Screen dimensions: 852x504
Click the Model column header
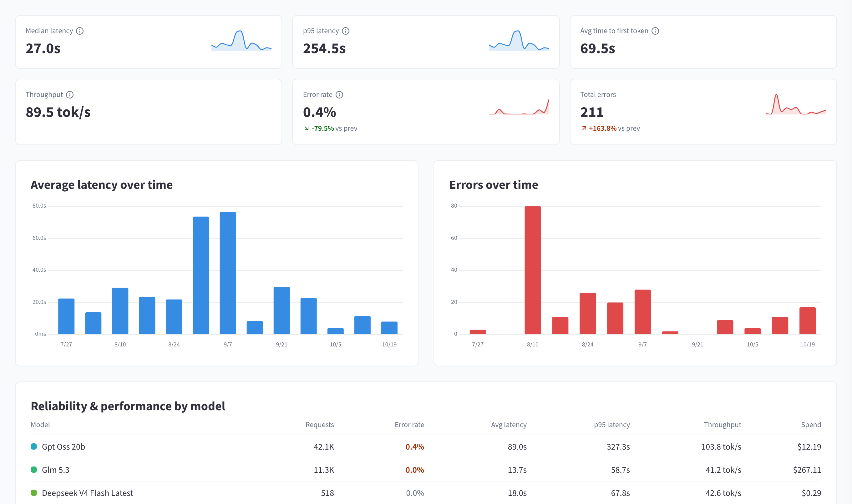tap(40, 425)
